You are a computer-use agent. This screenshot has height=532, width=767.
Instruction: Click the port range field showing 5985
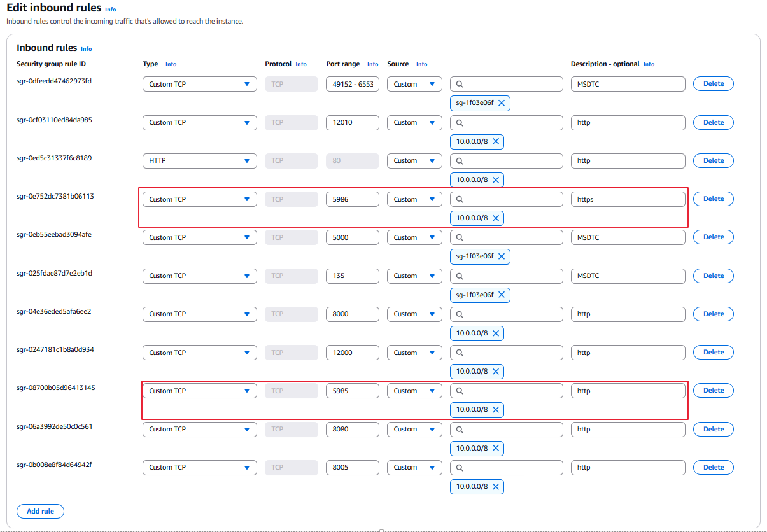click(352, 391)
